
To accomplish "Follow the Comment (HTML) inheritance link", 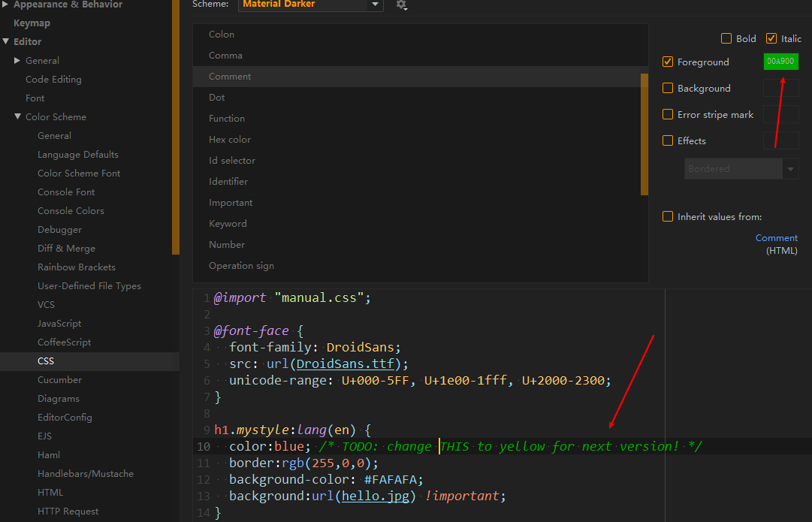I will (776, 237).
